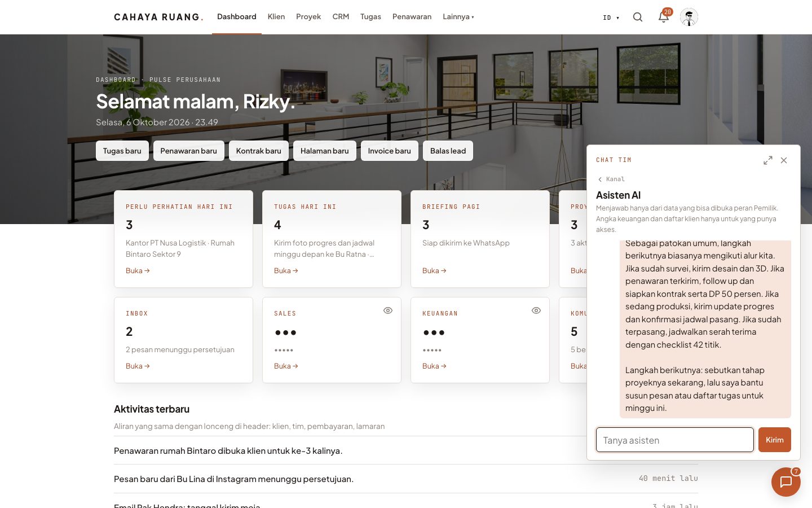Click the Cahaya Ruang logo
Image resolution: width=812 pixels, height=508 pixels.
coord(158,17)
